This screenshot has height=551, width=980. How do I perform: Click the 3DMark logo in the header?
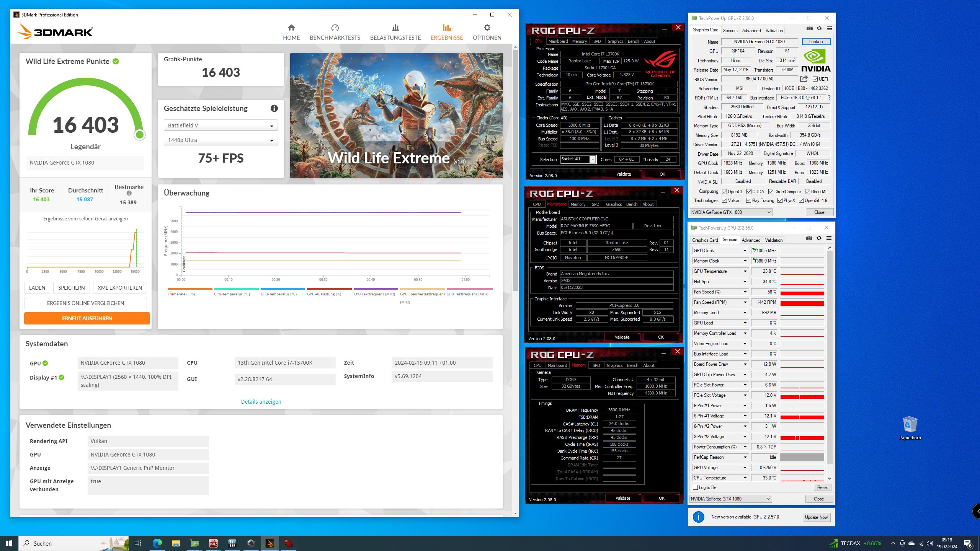(x=55, y=31)
